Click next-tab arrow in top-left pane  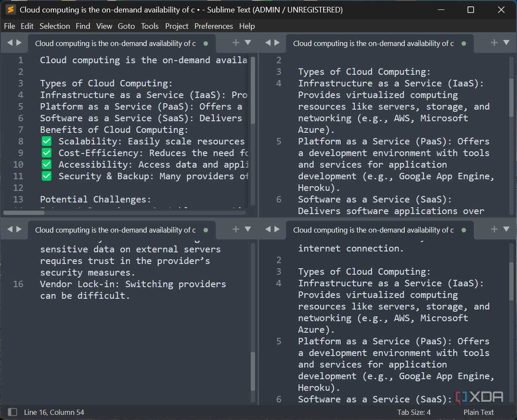tap(19, 43)
